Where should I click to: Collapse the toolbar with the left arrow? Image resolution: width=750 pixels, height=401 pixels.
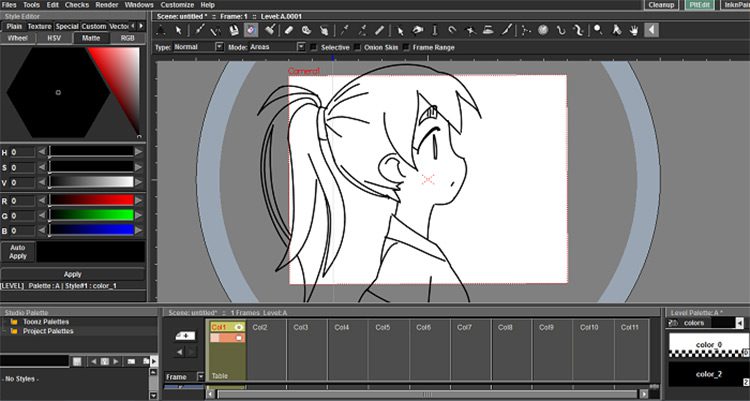click(x=652, y=29)
